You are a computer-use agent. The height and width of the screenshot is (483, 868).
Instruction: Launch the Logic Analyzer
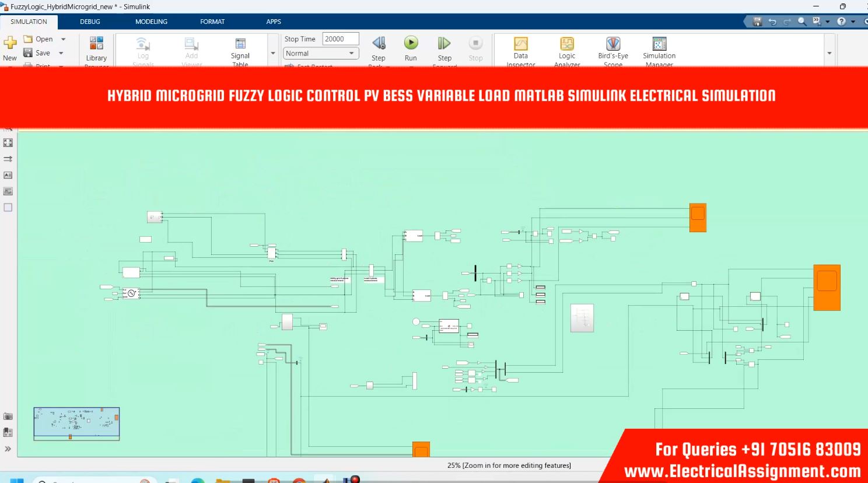coord(566,44)
